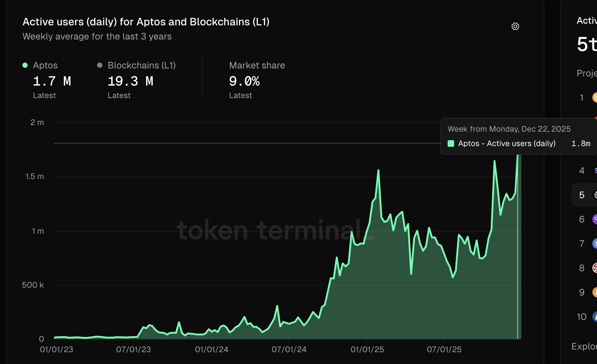597x364 pixels.
Task: Click the purple project icon at rank 6
Action: tap(595, 219)
